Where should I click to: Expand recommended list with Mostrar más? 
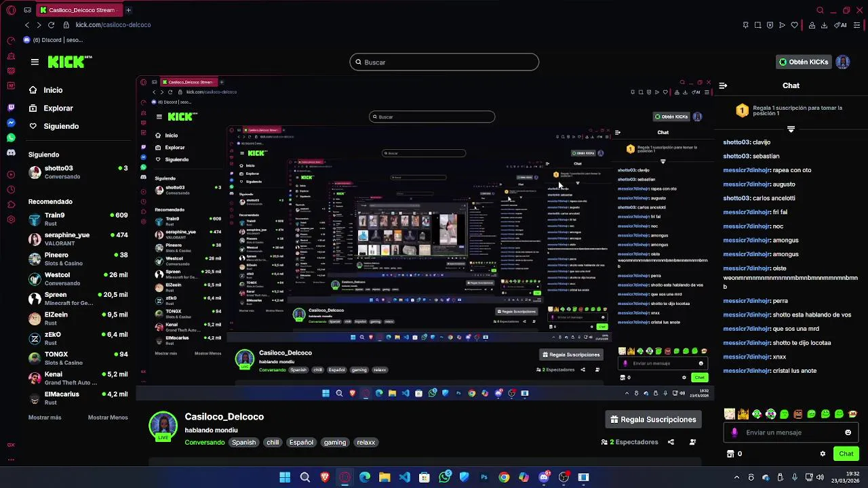point(45,418)
